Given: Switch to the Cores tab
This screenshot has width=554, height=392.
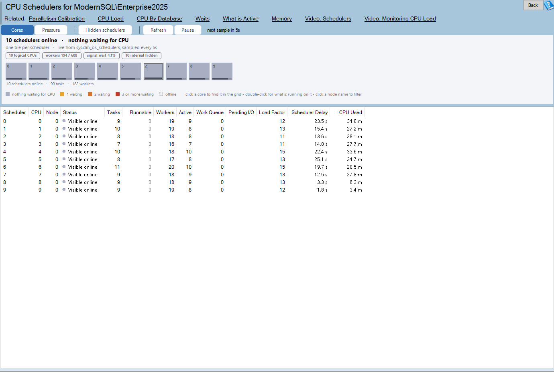Looking at the screenshot, I should tap(17, 30).
